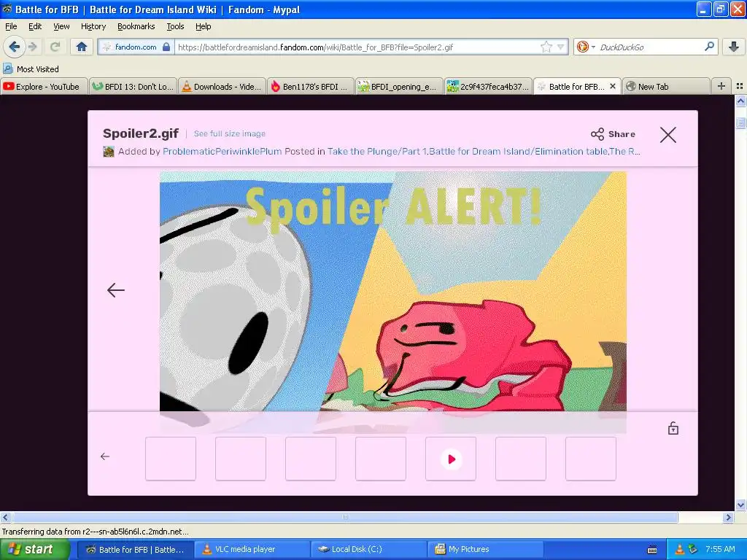Switch to the Ben1178's BFDI tab
747x560 pixels.
311,87
